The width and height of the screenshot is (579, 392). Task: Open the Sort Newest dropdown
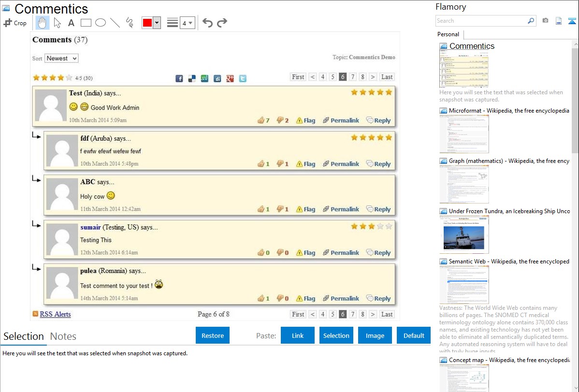tap(61, 58)
